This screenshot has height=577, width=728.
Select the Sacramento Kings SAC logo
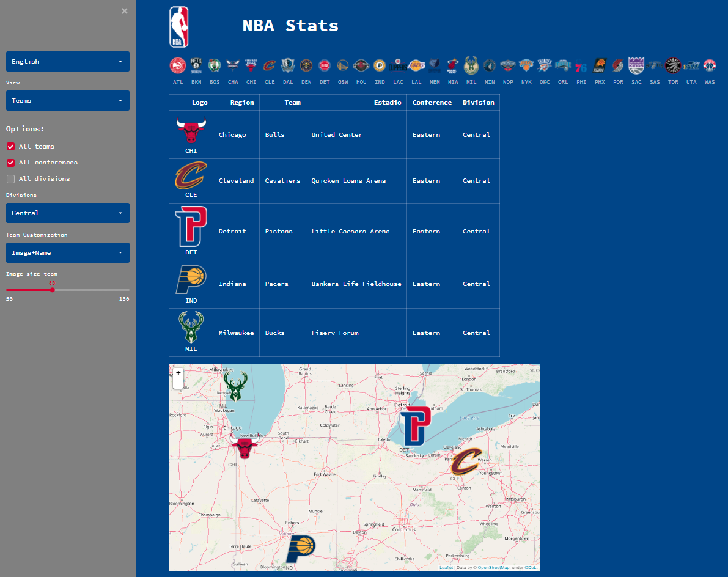pos(636,66)
